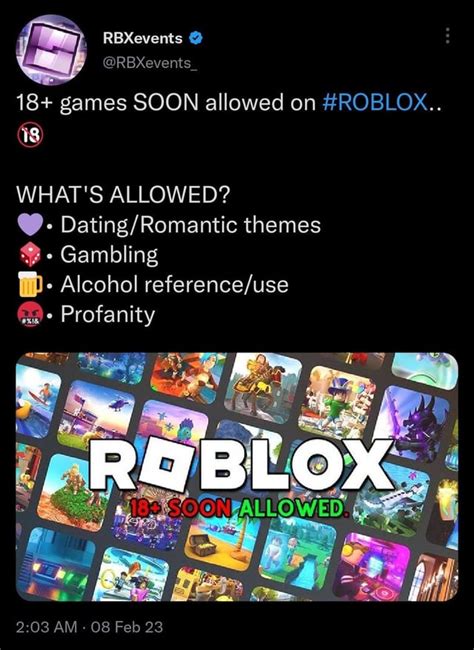This screenshot has height=650, width=474.
Task: Click the '18+ SOON ALLOWED' caption
Action: (x=236, y=508)
